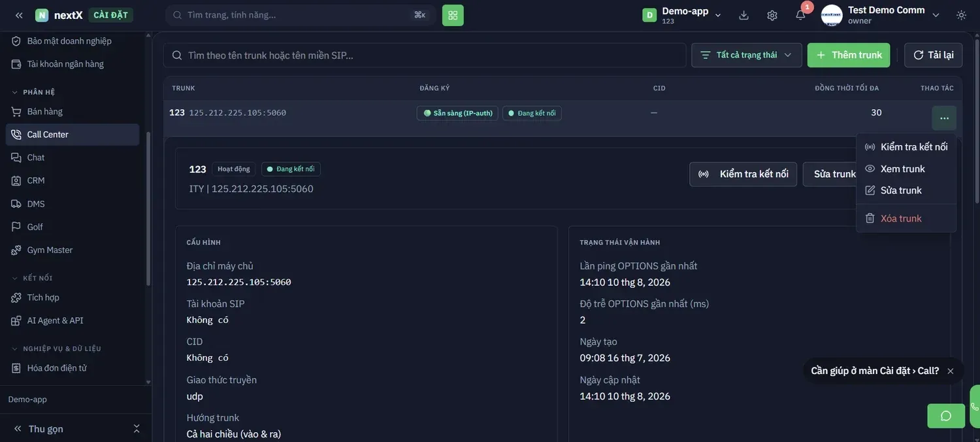Focus the 'Tìm trang, tính năng...' search box
The height and width of the screenshot is (442, 980).
(301, 15)
